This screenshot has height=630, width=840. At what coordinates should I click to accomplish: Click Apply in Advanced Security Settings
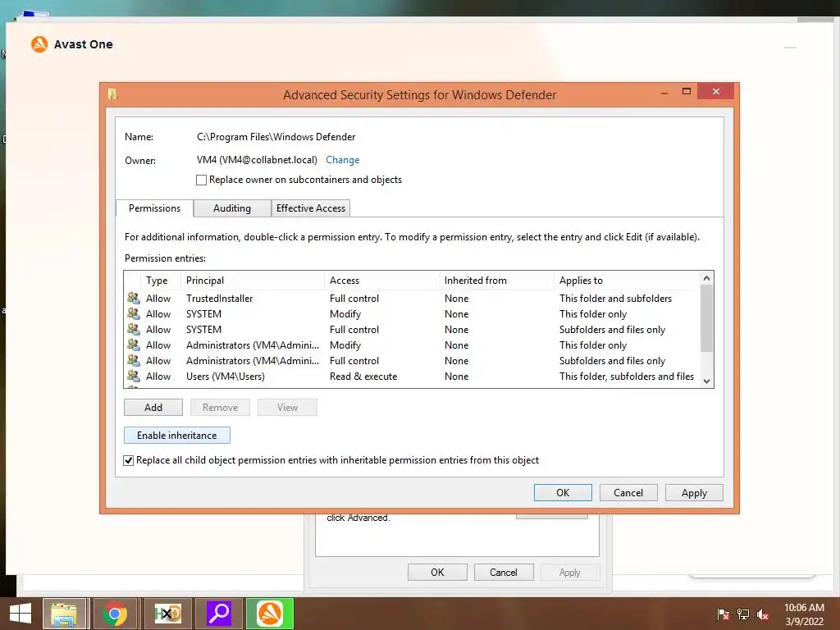[x=694, y=492]
